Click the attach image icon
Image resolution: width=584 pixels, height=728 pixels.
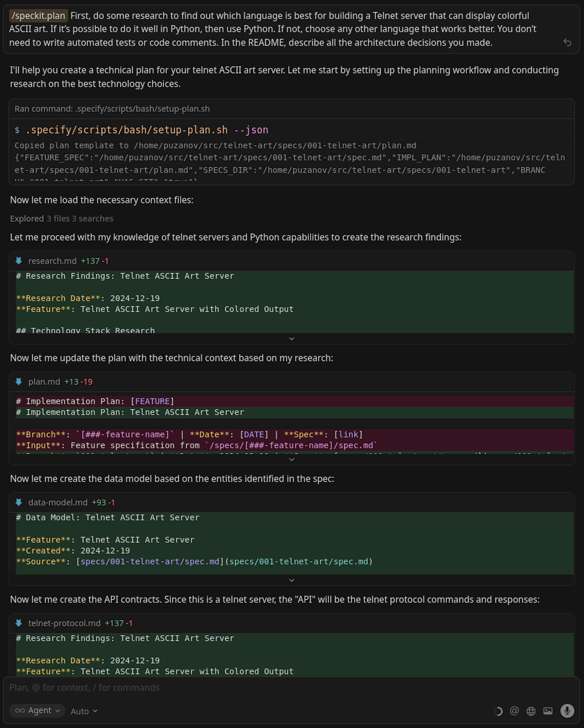tap(548, 711)
